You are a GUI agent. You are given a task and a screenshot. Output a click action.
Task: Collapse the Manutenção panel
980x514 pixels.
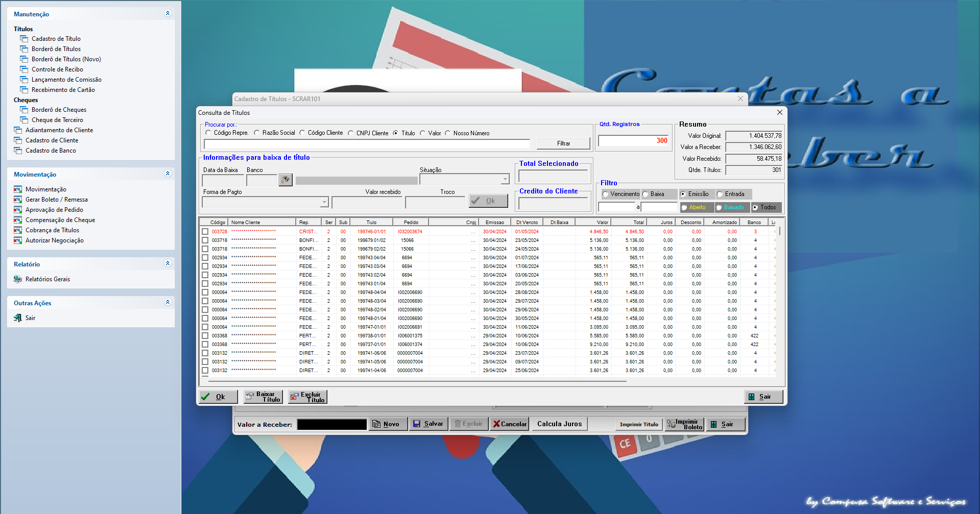[168, 13]
